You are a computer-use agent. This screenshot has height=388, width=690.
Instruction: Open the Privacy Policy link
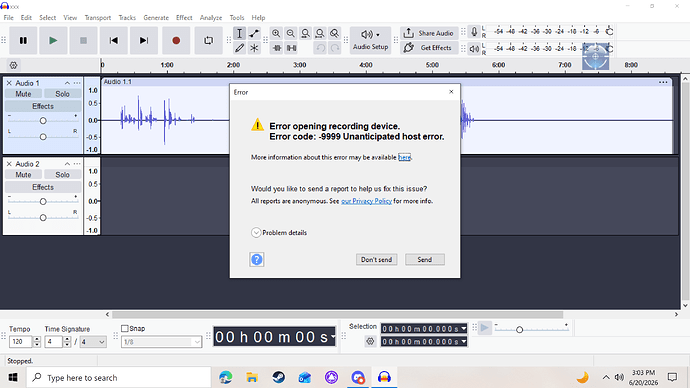(x=366, y=201)
